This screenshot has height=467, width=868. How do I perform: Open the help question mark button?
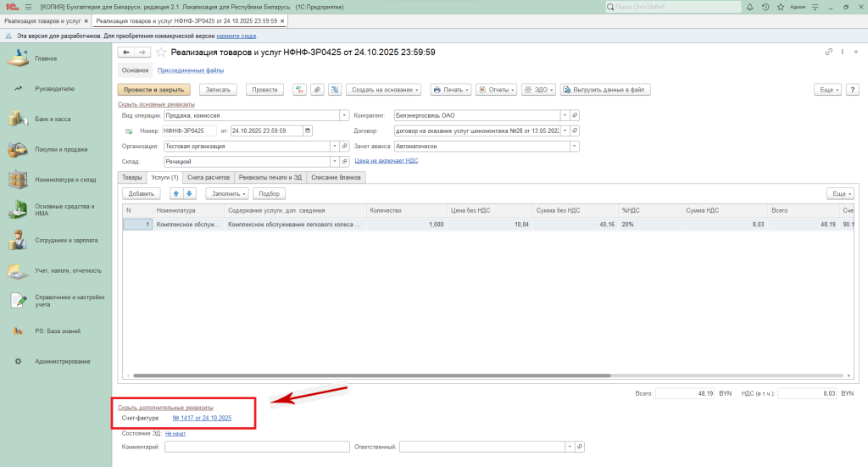tap(849, 89)
